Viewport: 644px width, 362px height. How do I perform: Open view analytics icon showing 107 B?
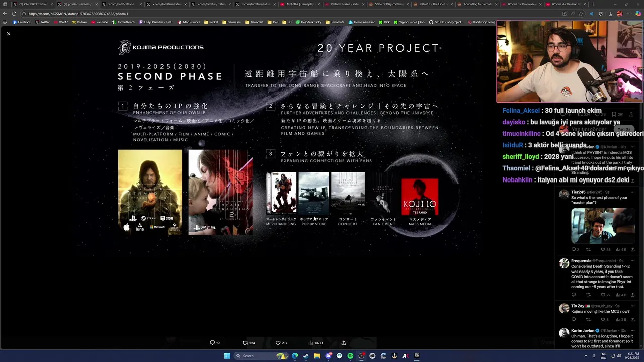[310, 343]
